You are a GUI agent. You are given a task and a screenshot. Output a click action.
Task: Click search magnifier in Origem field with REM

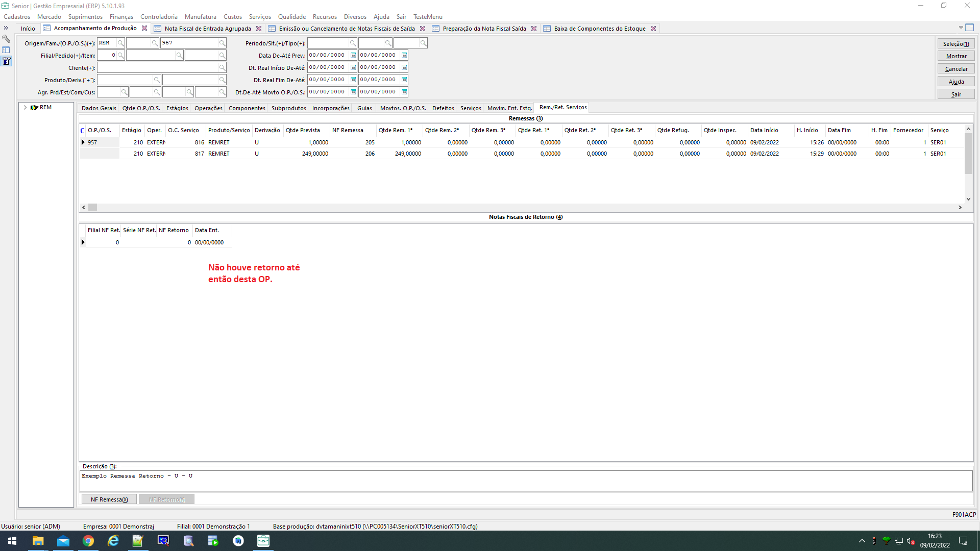click(x=120, y=43)
